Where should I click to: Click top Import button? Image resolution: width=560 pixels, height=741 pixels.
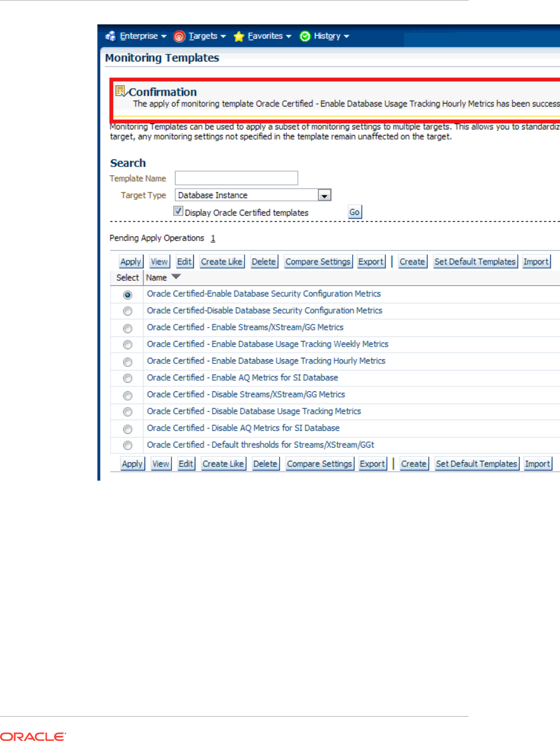coord(536,261)
